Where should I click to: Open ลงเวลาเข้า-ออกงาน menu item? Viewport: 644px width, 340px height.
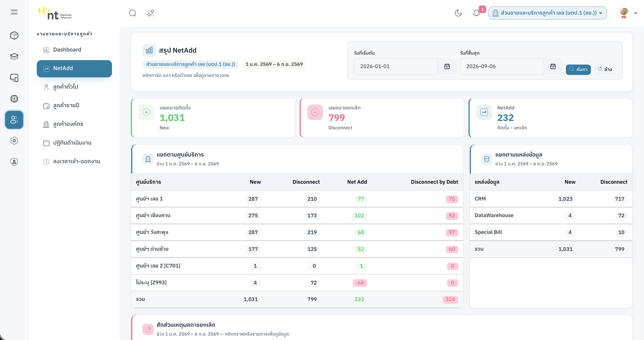click(74, 161)
